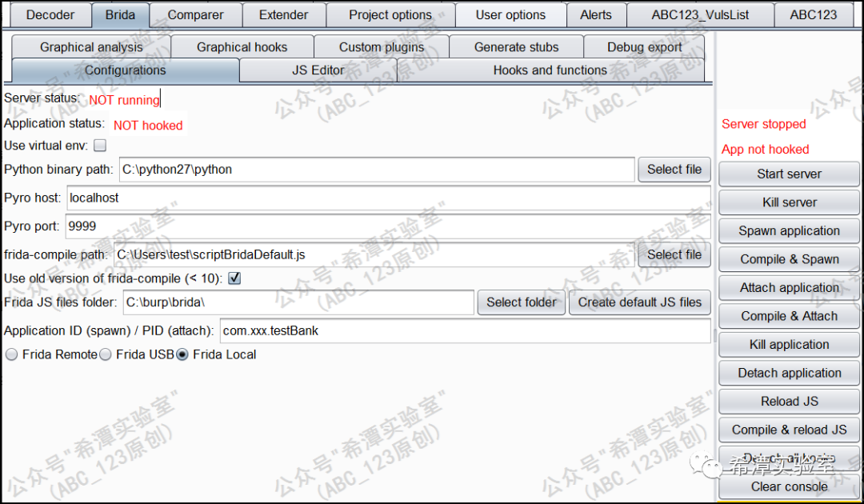Viewport: 864px width, 504px height.
Task: Click the Kill server button
Action: 789,202
